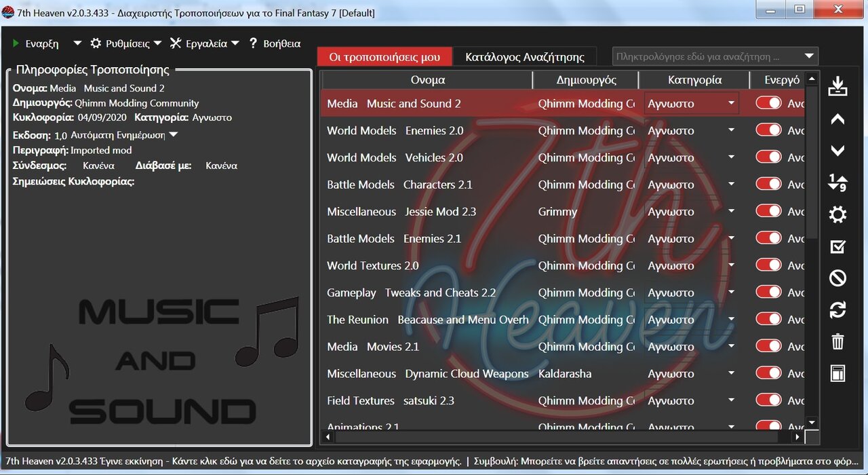The image size is (868, 475).
Task: Toggle Field Textures satsuki 2.3 switch
Action: (768, 400)
